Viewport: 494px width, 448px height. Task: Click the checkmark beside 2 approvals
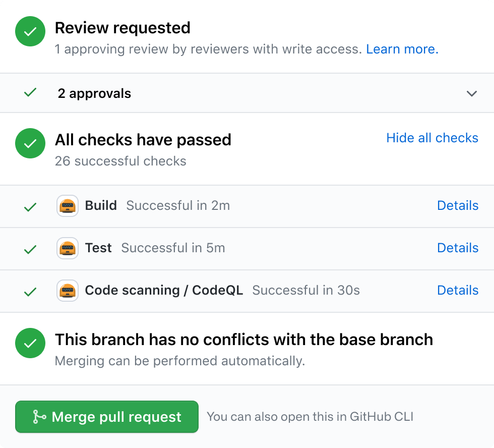coord(30,93)
